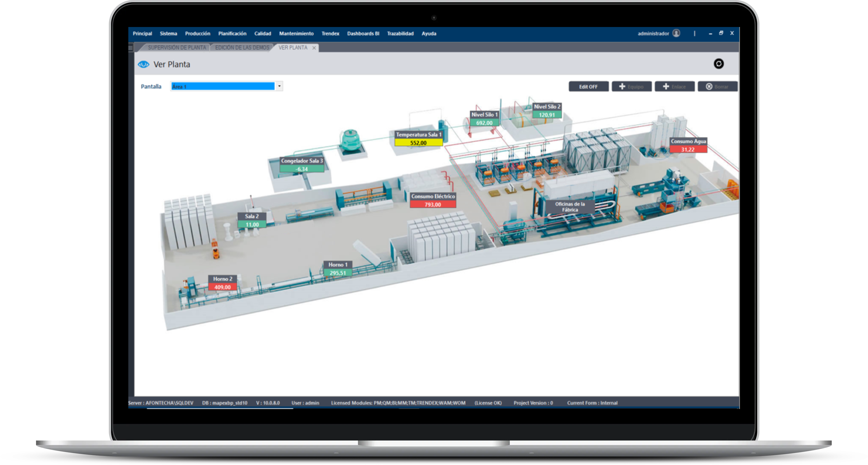Open the Dashboards BI menu
Image resolution: width=868 pixels, height=465 pixels.
coord(363,34)
